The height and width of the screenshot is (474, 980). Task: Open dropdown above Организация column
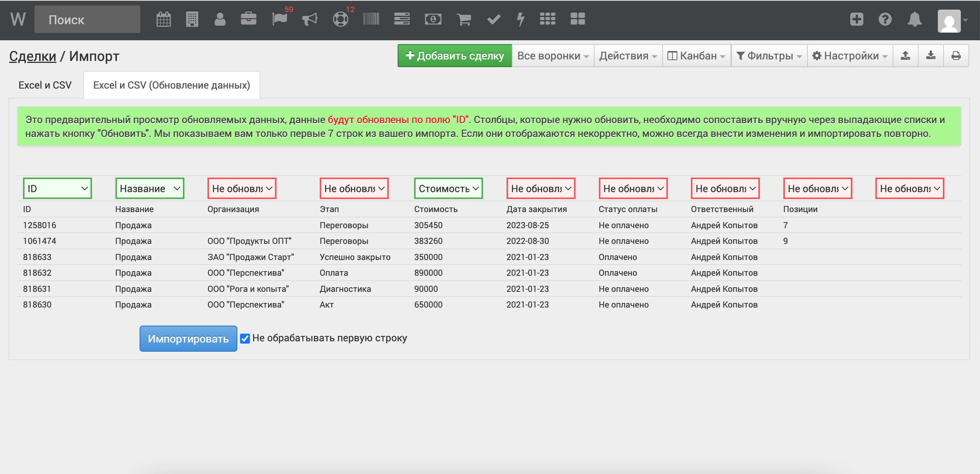pos(242,188)
